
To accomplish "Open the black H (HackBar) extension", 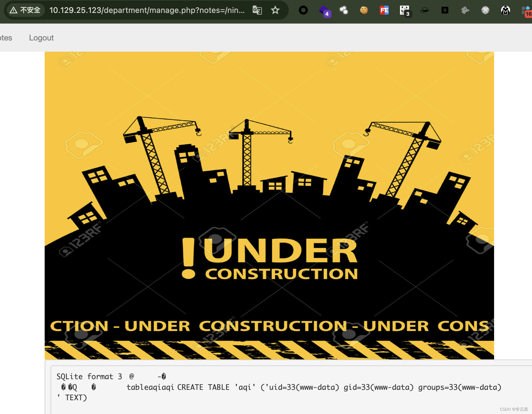I will click(x=445, y=10).
